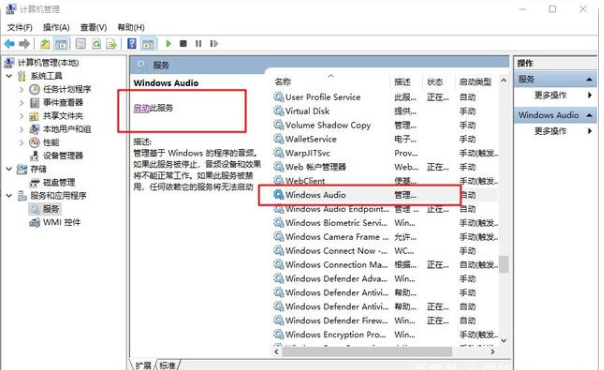The image size is (604, 370).
Task: Start service with green play icon
Action: pos(168,44)
